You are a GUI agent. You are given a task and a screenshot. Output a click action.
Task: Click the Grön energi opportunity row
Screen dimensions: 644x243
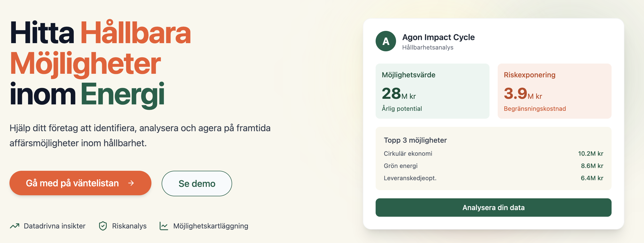[x=493, y=166]
